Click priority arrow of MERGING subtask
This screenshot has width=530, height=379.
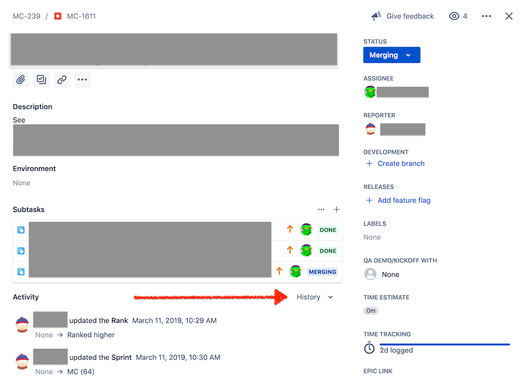click(x=279, y=271)
